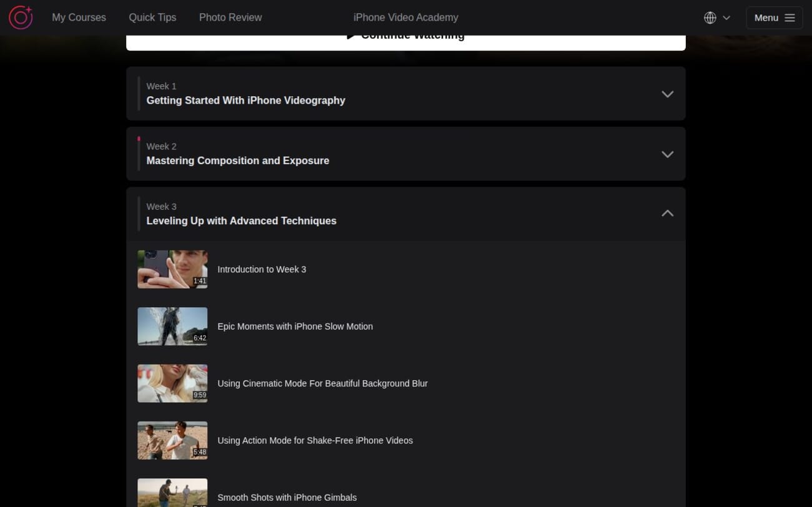Screen dimensions: 812x507
Task: Open slow motion lesson thumbnail
Action: click(x=172, y=326)
